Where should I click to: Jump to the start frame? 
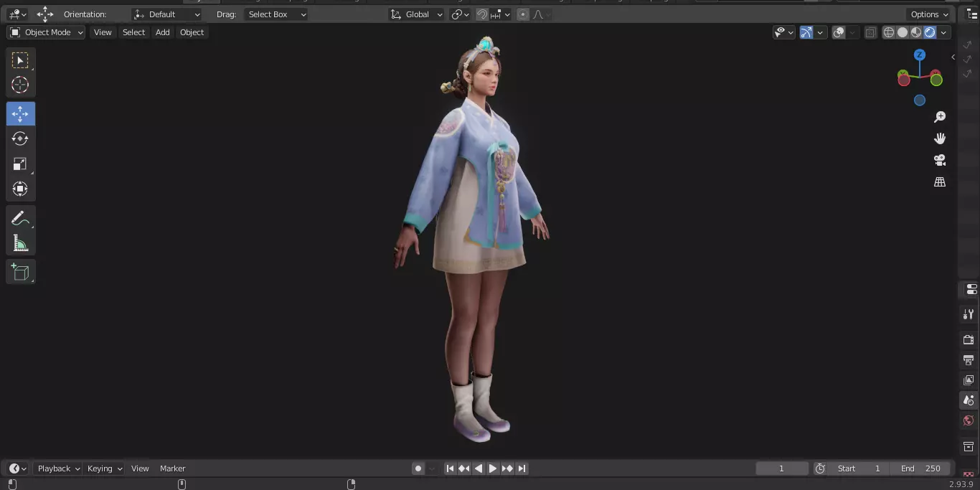click(450, 468)
